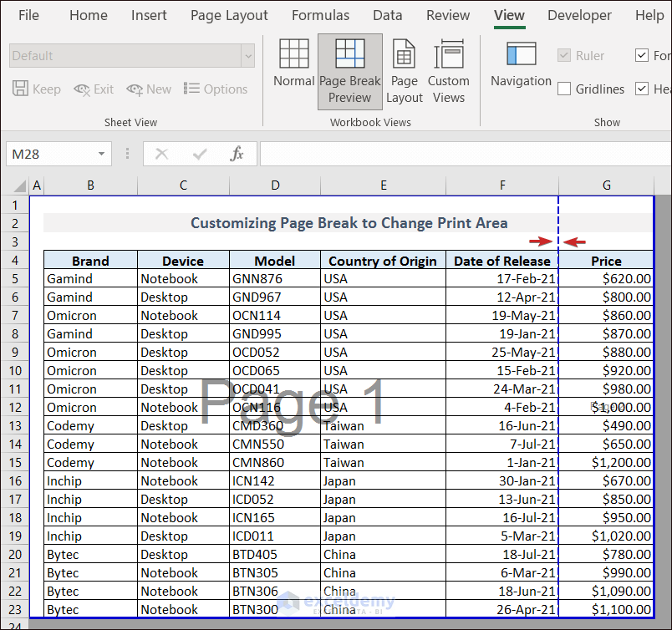Viewport: 672px width, 630px height.
Task: Open the Name Box dropdown arrow
Action: click(x=101, y=154)
